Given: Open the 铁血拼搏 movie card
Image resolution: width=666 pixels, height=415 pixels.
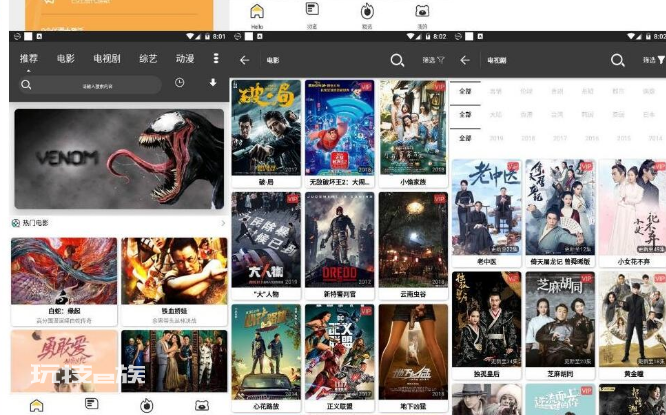Looking at the screenshot, I should (174, 282).
